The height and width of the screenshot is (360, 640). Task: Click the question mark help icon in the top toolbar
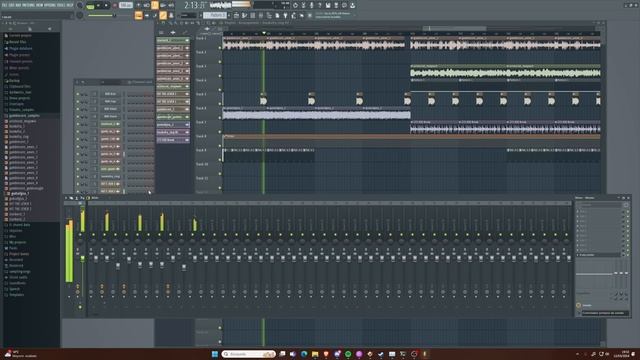[320, 6]
